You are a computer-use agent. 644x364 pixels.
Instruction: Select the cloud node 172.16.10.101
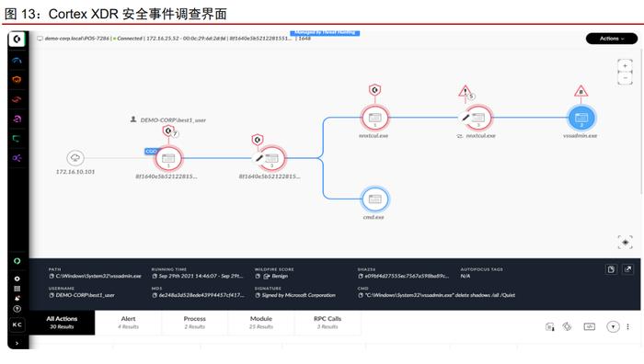(75, 158)
